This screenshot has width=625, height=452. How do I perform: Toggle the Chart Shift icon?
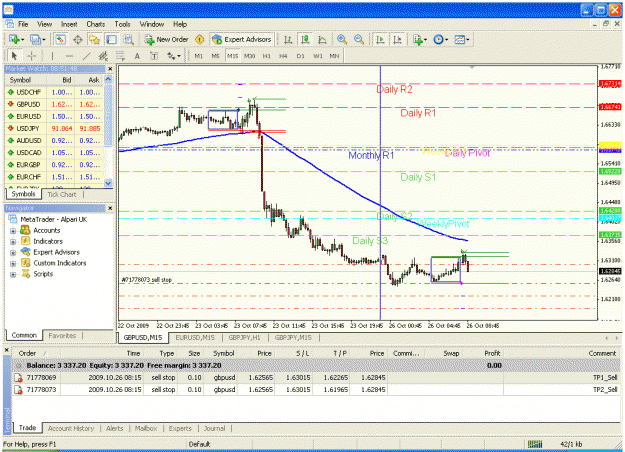(x=397, y=39)
